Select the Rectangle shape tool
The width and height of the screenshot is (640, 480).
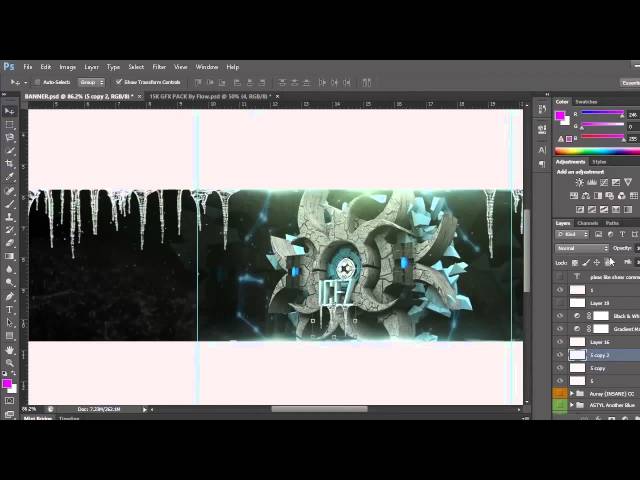pyautogui.click(x=9, y=336)
